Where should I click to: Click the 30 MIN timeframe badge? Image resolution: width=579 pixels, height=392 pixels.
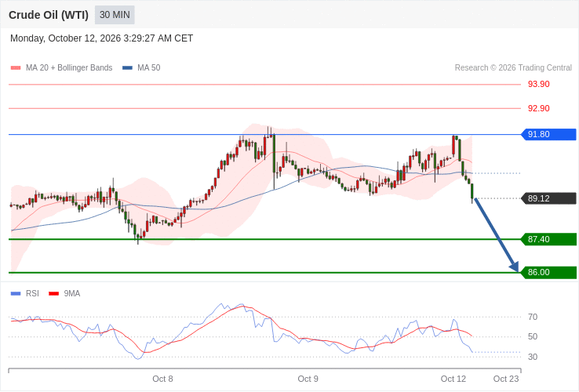(115, 15)
